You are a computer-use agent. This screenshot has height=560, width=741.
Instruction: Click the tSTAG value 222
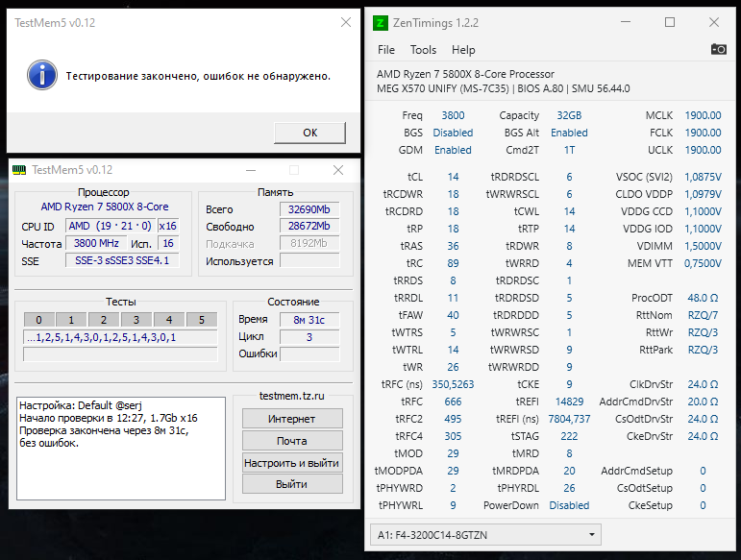[569, 436]
